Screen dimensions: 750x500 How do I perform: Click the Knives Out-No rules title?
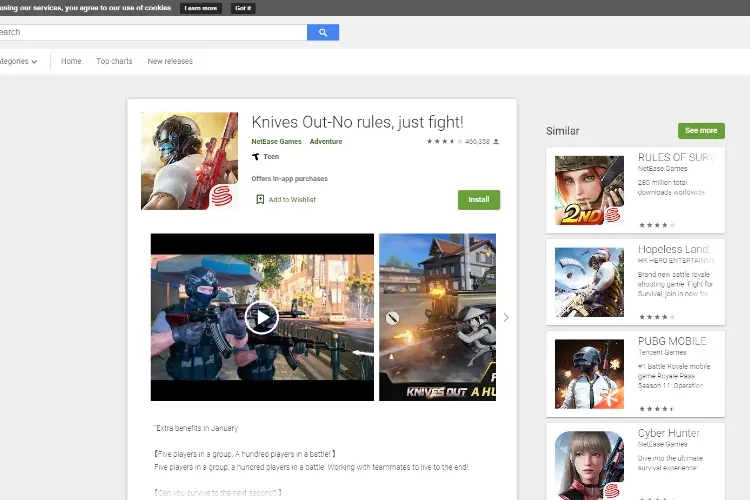click(x=357, y=122)
